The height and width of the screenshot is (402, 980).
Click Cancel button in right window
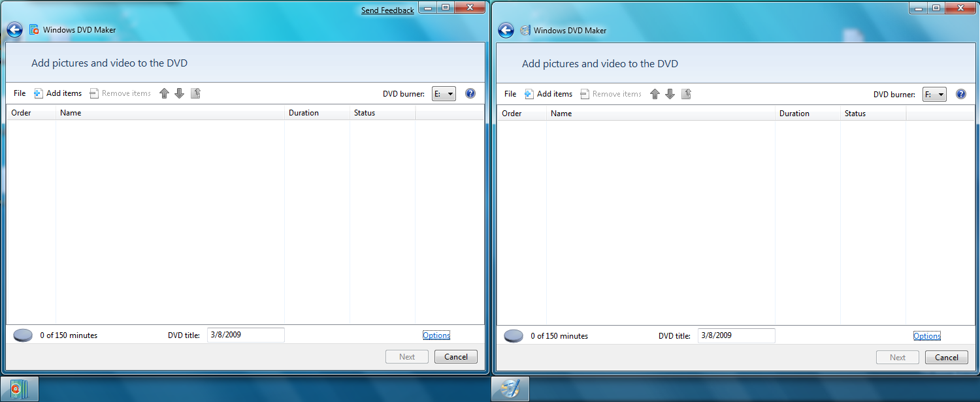point(947,358)
